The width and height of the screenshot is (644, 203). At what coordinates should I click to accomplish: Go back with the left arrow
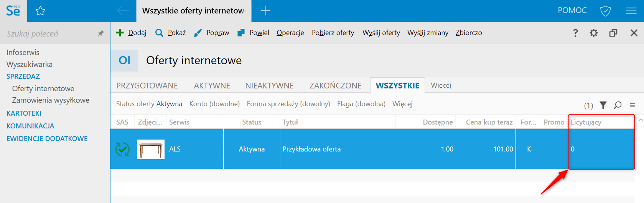coord(123,11)
